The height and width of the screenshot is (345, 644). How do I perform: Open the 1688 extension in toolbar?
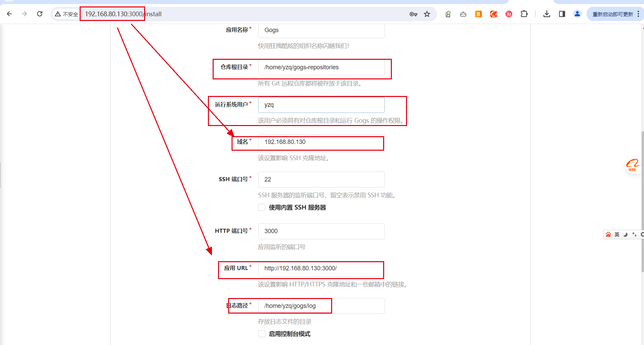coord(493,14)
